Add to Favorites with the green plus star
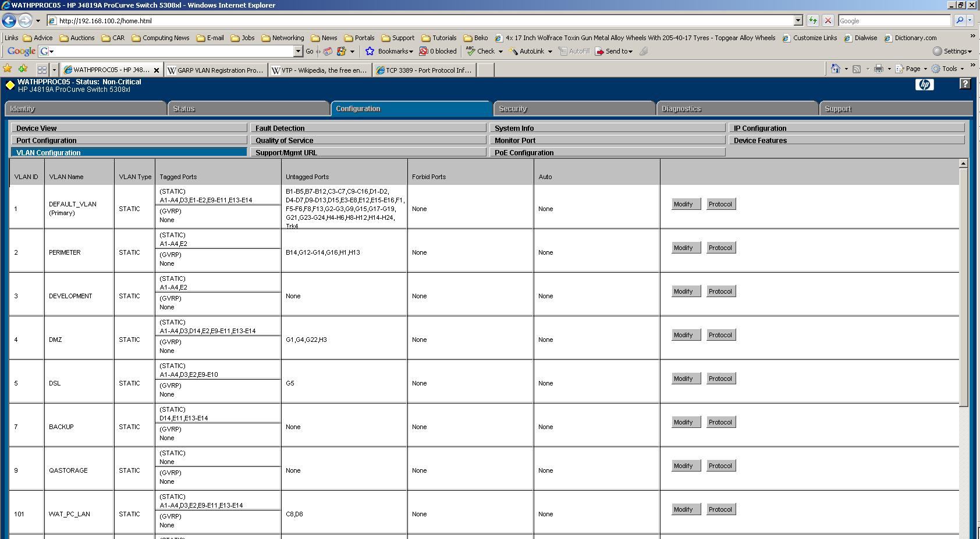This screenshot has height=539, width=980. [22, 69]
